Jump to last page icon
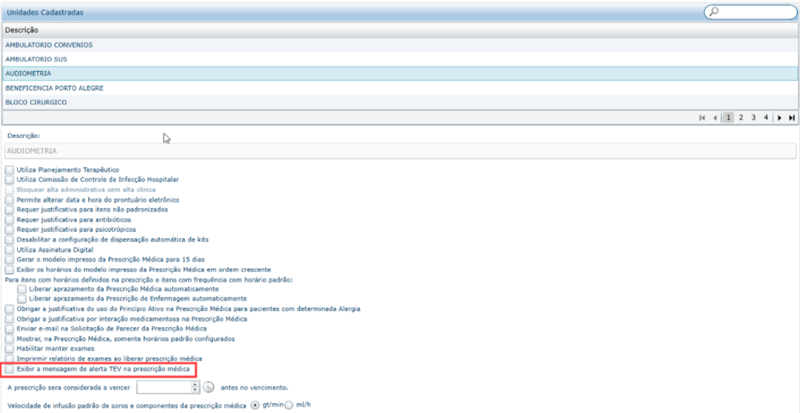The width and height of the screenshot is (800, 413). [x=792, y=117]
